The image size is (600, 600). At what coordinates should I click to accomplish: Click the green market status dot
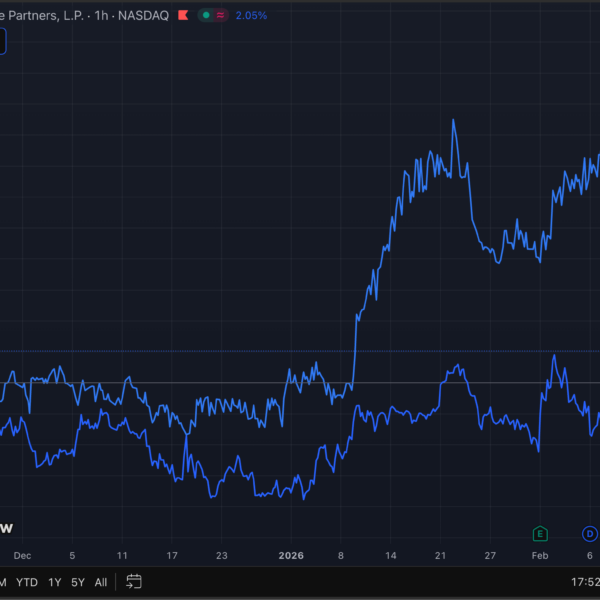click(205, 16)
